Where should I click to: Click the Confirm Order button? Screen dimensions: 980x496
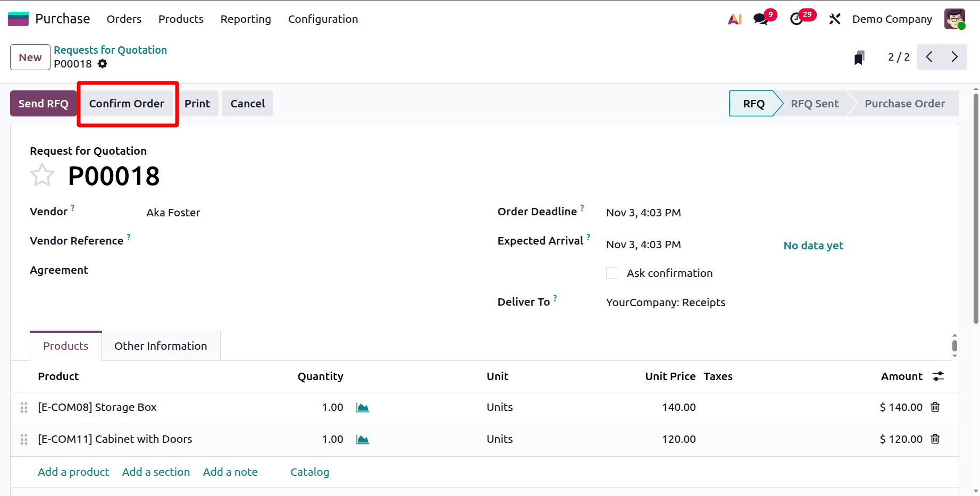(x=126, y=103)
